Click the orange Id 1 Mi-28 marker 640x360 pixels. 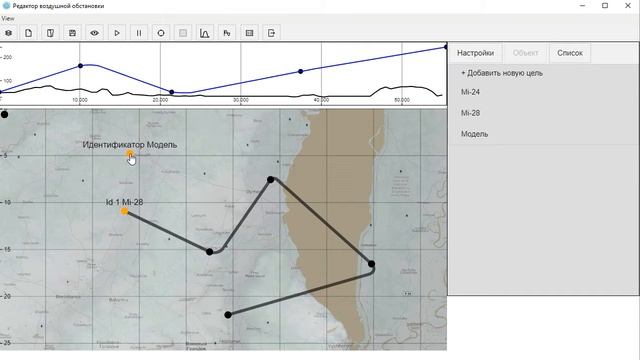tap(124, 211)
